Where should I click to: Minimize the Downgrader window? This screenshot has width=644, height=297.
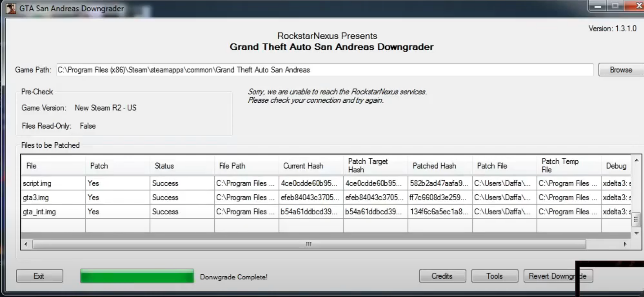click(x=598, y=6)
